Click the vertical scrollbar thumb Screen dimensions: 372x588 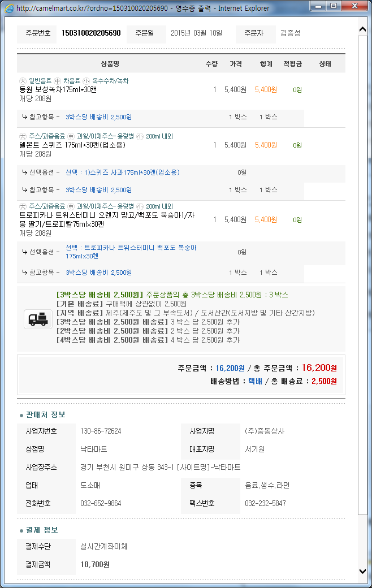(362, 275)
